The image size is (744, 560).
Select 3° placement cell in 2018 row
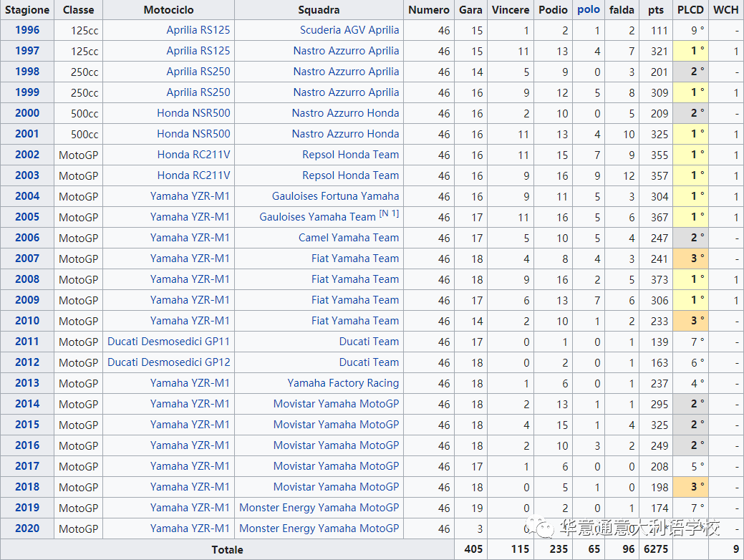click(690, 486)
